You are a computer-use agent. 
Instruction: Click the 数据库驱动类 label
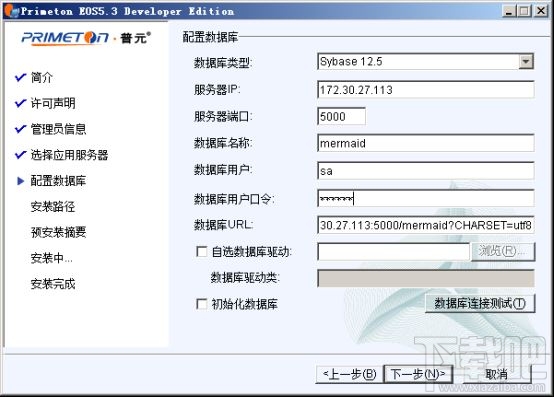coord(245,278)
